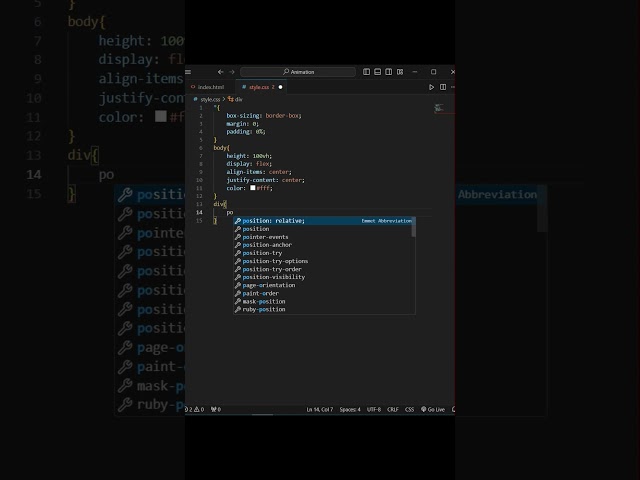Click 'justify-content: center;' line

coord(265,180)
